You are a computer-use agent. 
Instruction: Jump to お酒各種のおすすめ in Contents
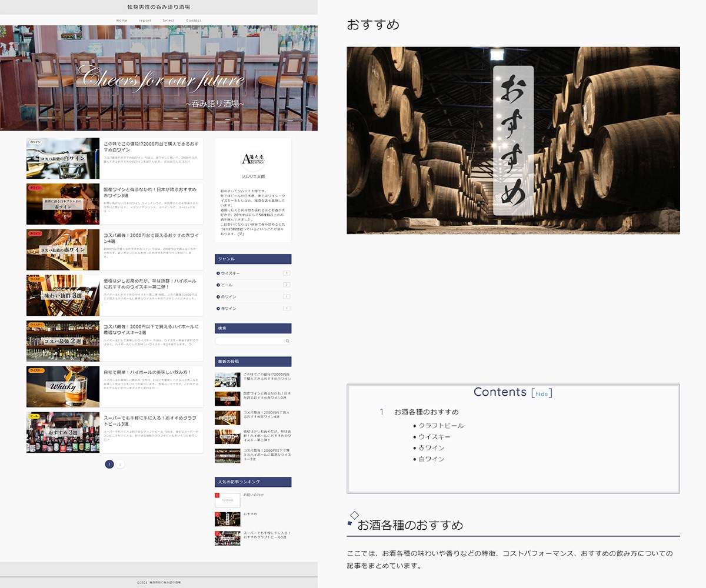coord(427,412)
